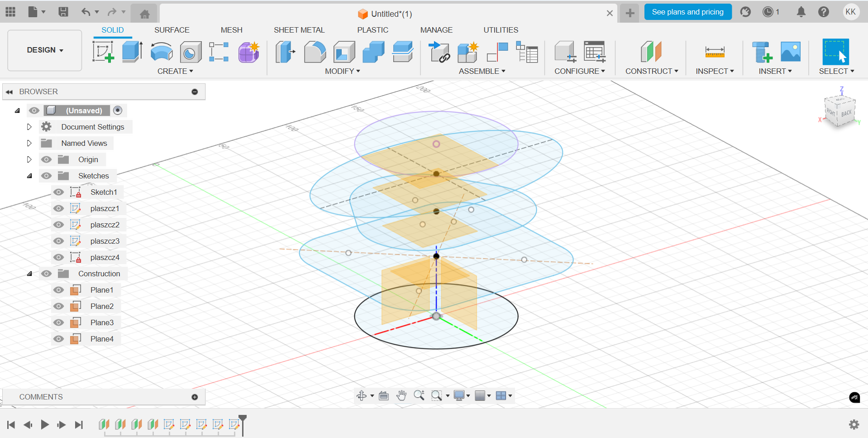868x438 pixels.
Task: Hide the Plane1 construction plane
Action: tap(58, 290)
